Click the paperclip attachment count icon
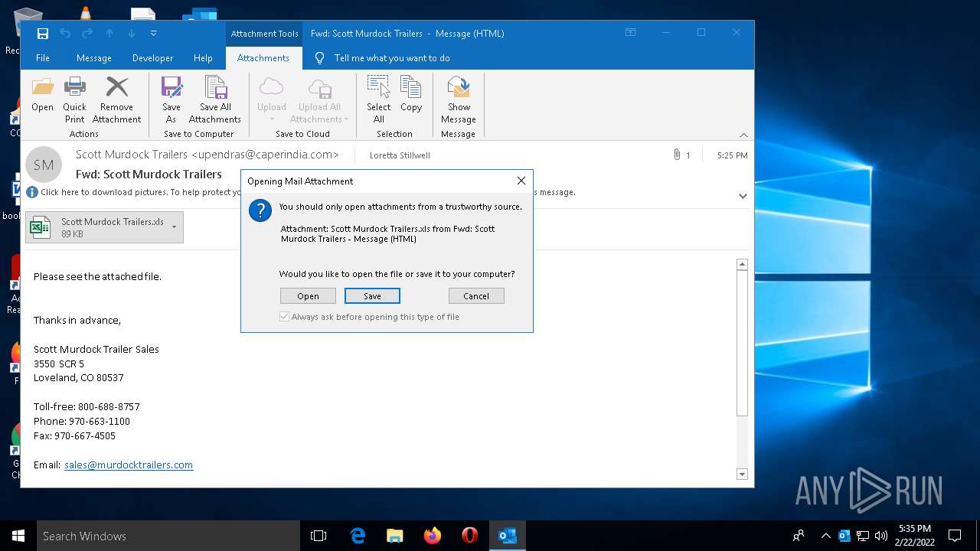980x551 pixels. 677,155
